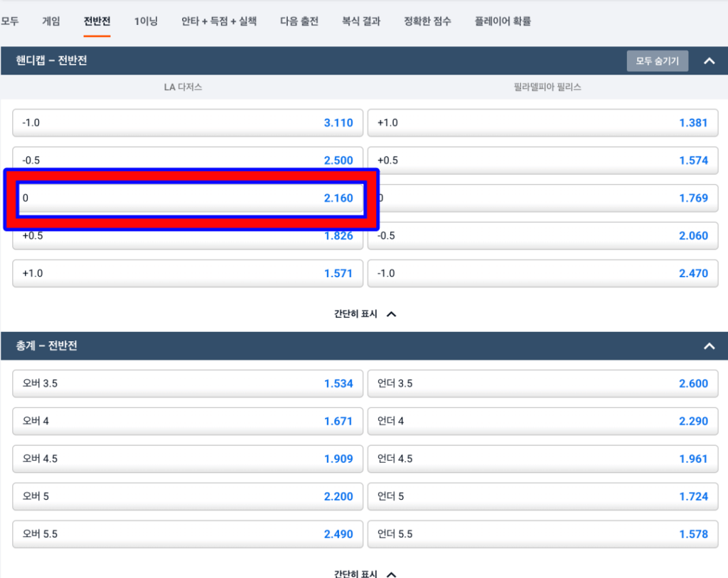Viewport: 728px width, 578px height.
Task: Open the 게임 tab
Action: [x=51, y=21]
